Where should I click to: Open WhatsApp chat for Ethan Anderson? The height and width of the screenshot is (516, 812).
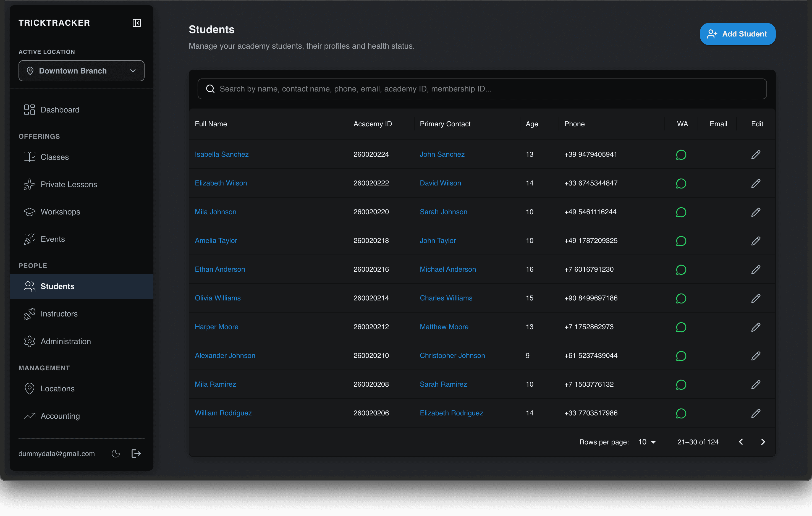[x=681, y=269]
